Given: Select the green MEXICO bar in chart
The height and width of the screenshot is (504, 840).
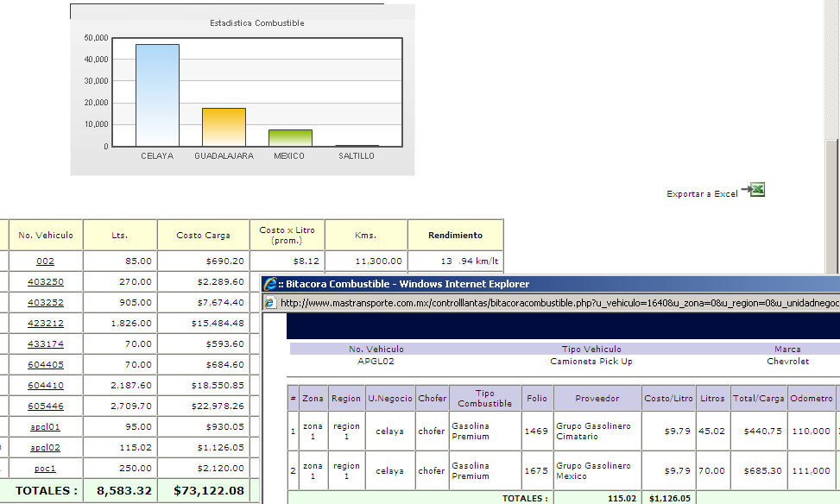Looking at the screenshot, I should pyautogui.click(x=290, y=138).
